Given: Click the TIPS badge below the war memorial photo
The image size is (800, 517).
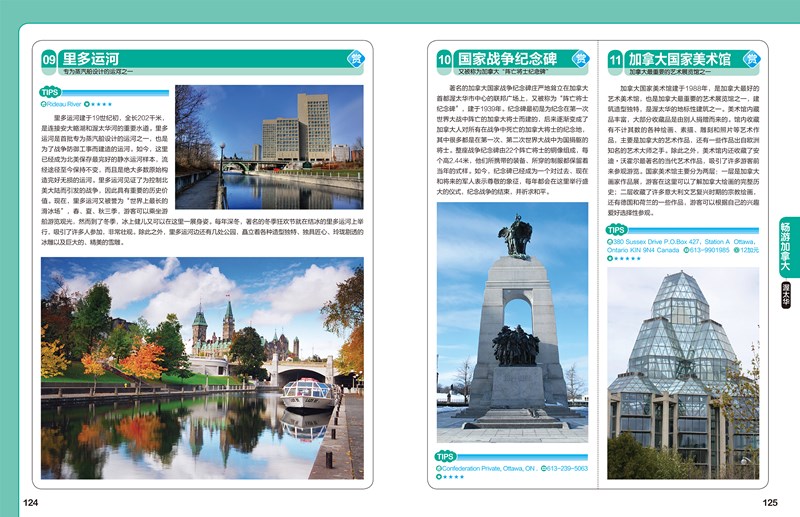Looking at the screenshot, I should 446,456.
